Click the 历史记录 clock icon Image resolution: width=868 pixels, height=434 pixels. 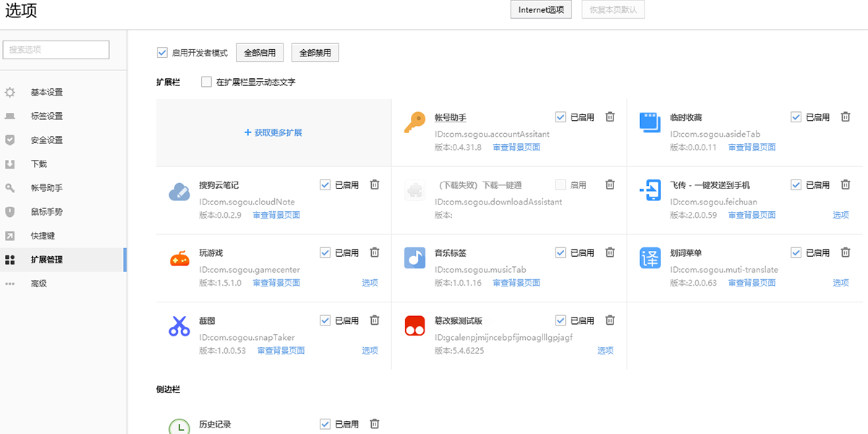(x=179, y=426)
